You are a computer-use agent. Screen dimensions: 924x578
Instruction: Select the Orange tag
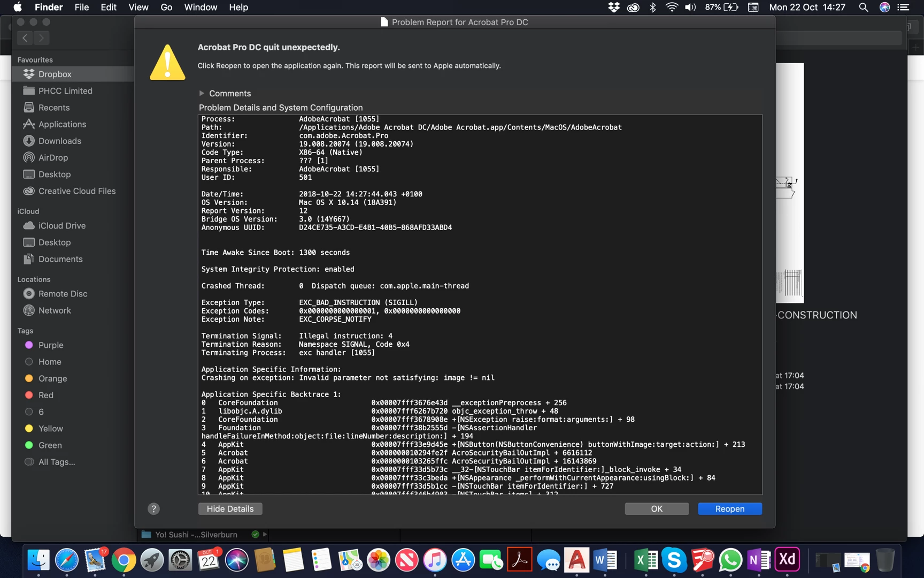tap(73, 378)
